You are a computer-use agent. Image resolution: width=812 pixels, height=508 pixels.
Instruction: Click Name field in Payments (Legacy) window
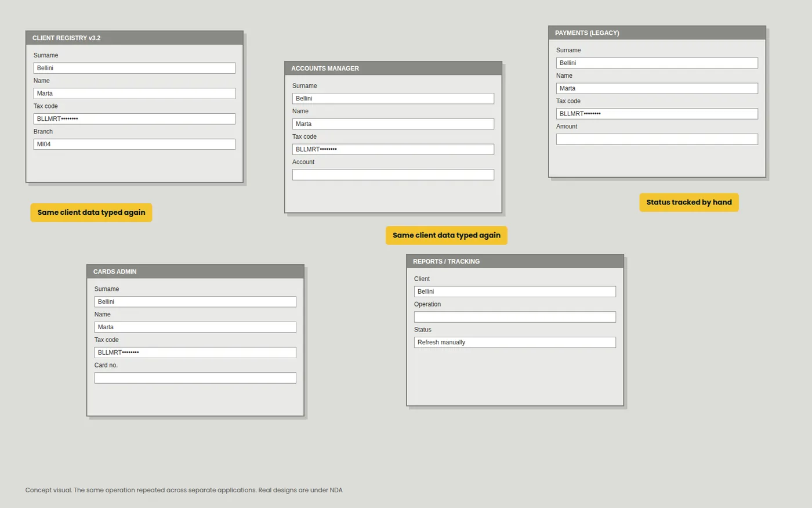coord(657,89)
